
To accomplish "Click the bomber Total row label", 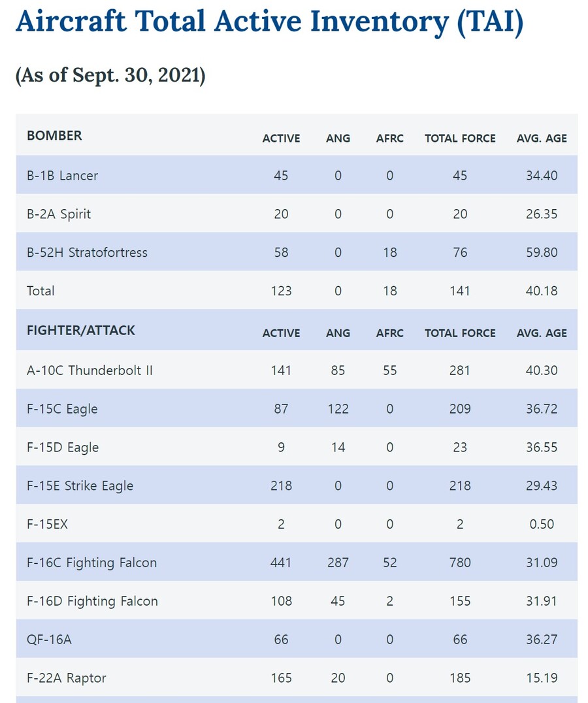I will click(41, 291).
